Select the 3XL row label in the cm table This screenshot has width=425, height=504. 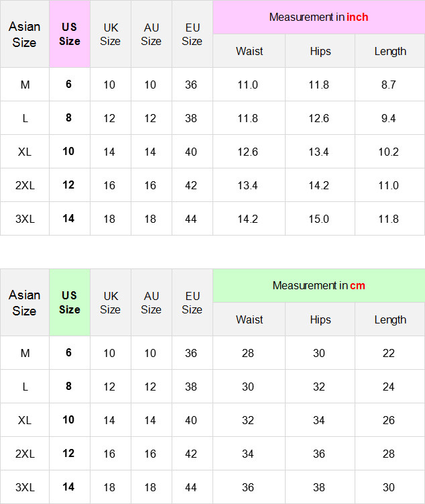25,487
